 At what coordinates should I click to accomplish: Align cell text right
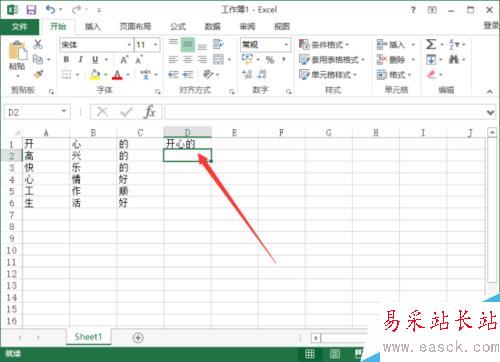[x=202, y=60]
